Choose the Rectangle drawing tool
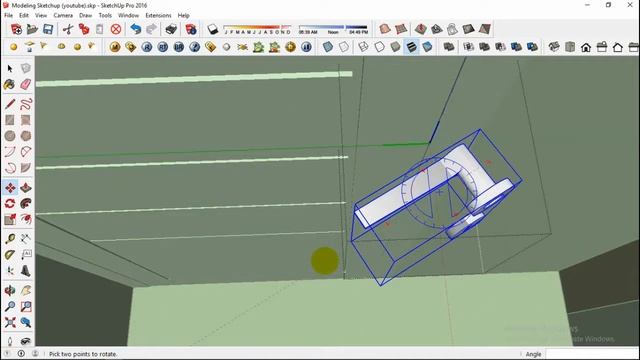Image resolution: width=640 pixels, height=360 pixels. coord(10,120)
